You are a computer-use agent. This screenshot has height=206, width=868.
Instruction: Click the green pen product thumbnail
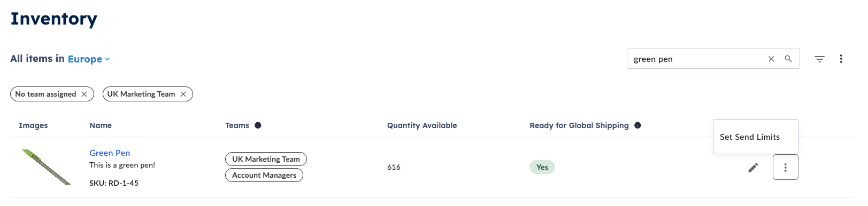click(x=46, y=167)
